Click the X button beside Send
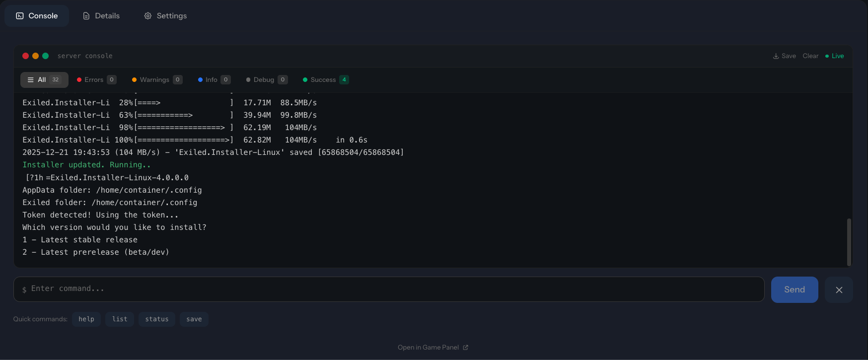Image resolution: width=868 pixels, height=360 pixels. coord(839,289)
